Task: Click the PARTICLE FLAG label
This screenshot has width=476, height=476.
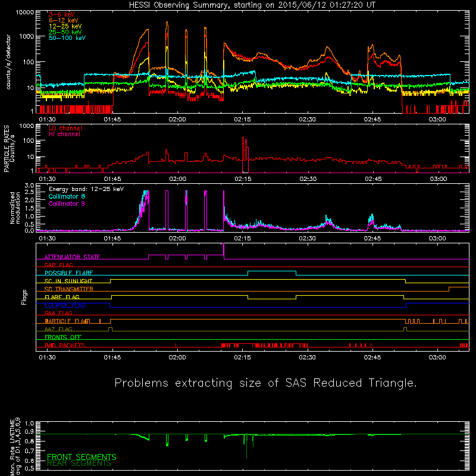Action: [x=67, y=321]
